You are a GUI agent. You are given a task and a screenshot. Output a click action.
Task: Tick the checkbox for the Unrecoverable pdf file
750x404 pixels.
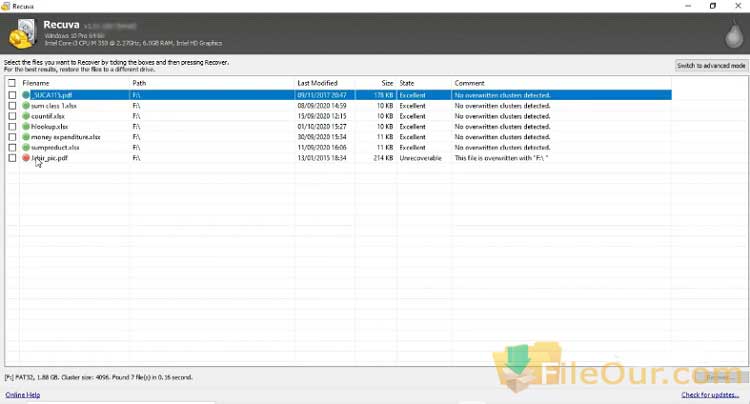click(x=12, y=158)
